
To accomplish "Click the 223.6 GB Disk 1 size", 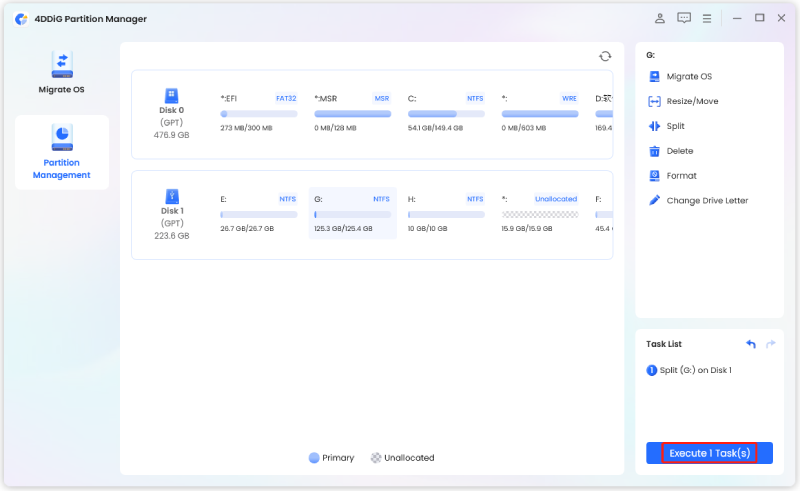I will tap(172, 236).
